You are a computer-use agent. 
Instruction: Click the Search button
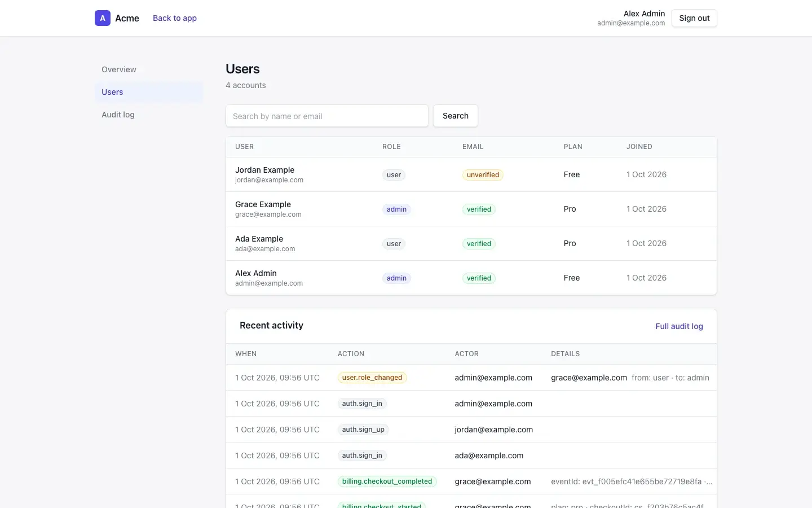point(456,116)
